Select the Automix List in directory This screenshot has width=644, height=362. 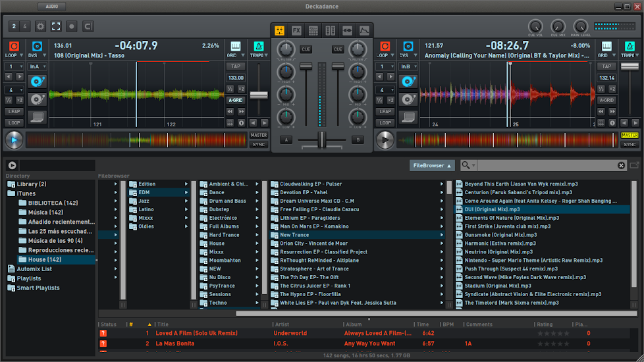(x=33, y=269)
